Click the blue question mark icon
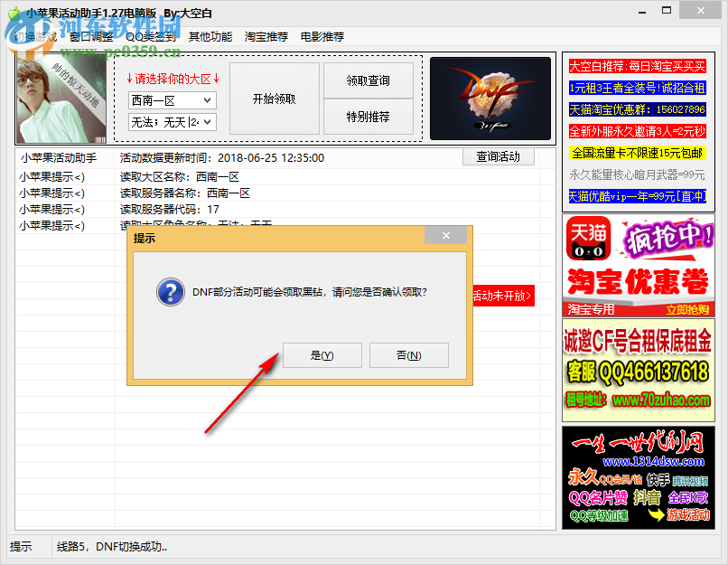The height and width of the screenshot is (565, 728). pyautogui.click(x=171, y=292)
